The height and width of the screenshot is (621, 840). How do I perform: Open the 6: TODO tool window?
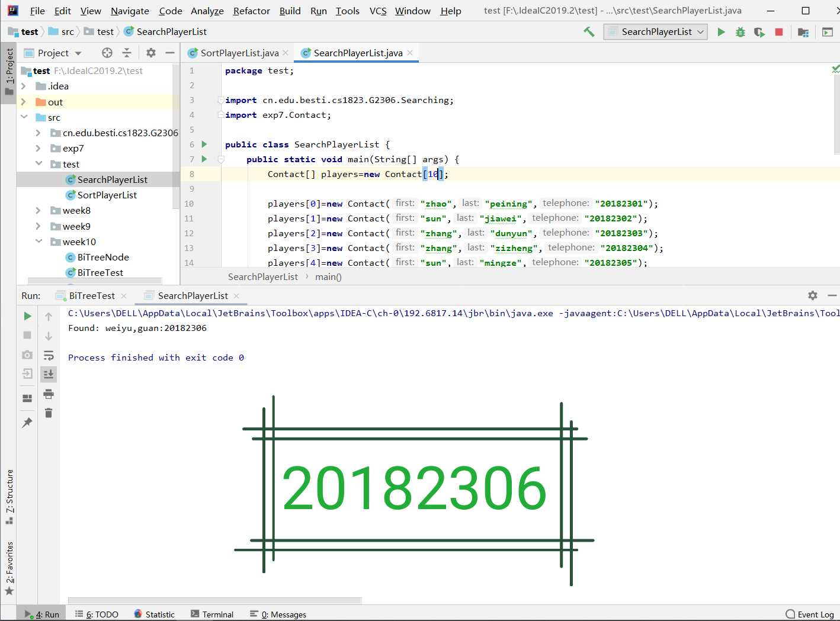[x=97, y=614]
